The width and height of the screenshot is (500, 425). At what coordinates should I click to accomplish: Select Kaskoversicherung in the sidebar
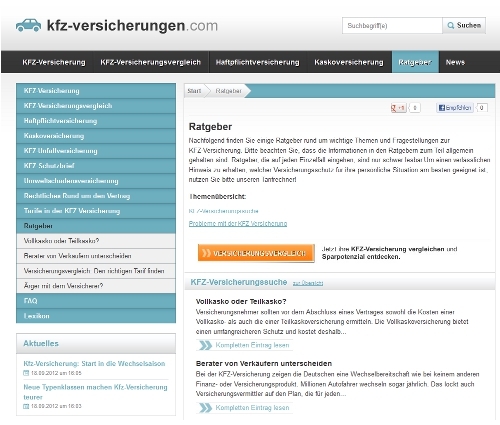point(96,136)
